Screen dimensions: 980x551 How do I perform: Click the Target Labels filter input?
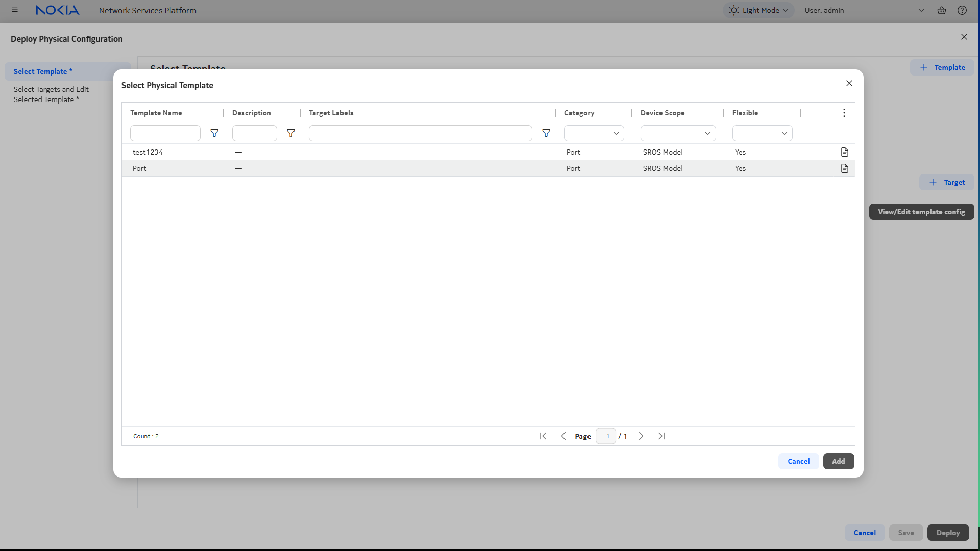420,133
